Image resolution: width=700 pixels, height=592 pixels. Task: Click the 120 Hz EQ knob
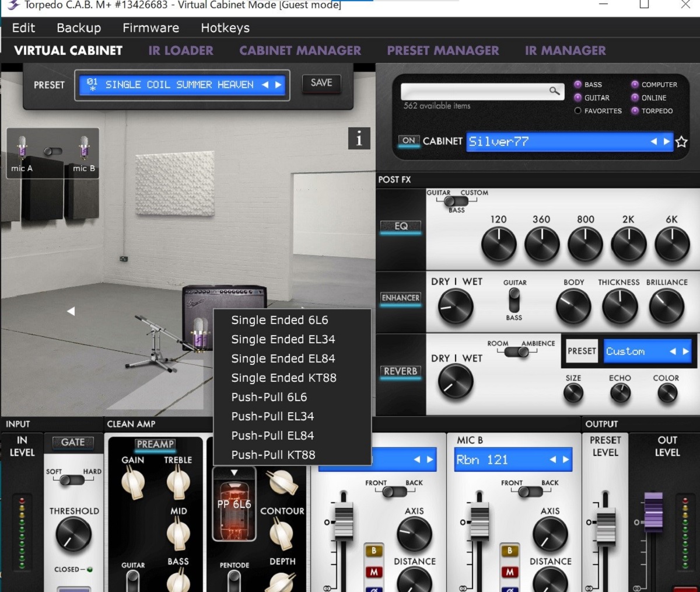[499, 244]
